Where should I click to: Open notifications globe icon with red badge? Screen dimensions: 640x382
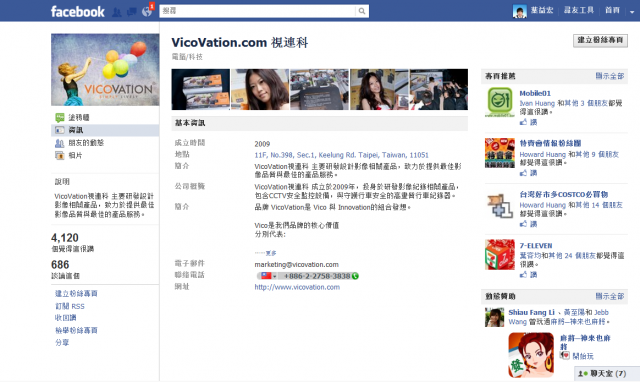point(147,12)
